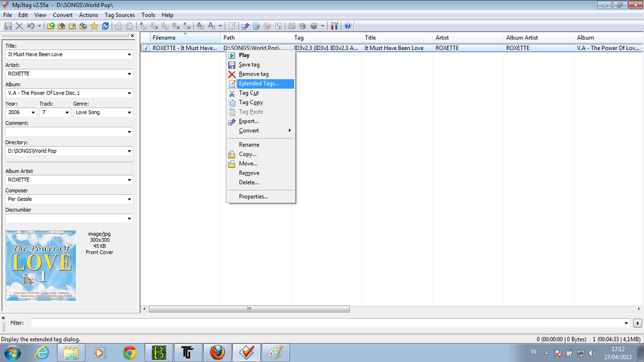Open Firefox from the taskbar
Viewport: 644px width, 362px height.
tap(218, 353)
